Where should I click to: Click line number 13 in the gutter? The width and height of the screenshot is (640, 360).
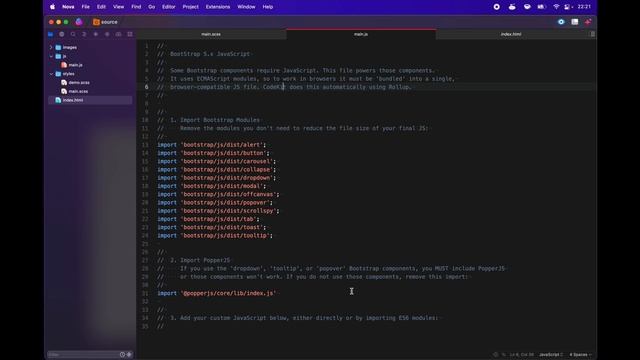145,145
